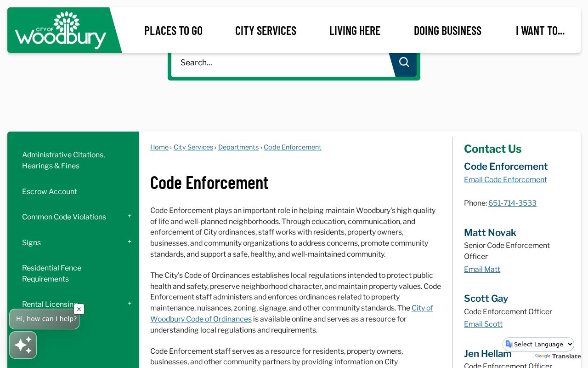Click the Matt Novak name text

(490, 232)
